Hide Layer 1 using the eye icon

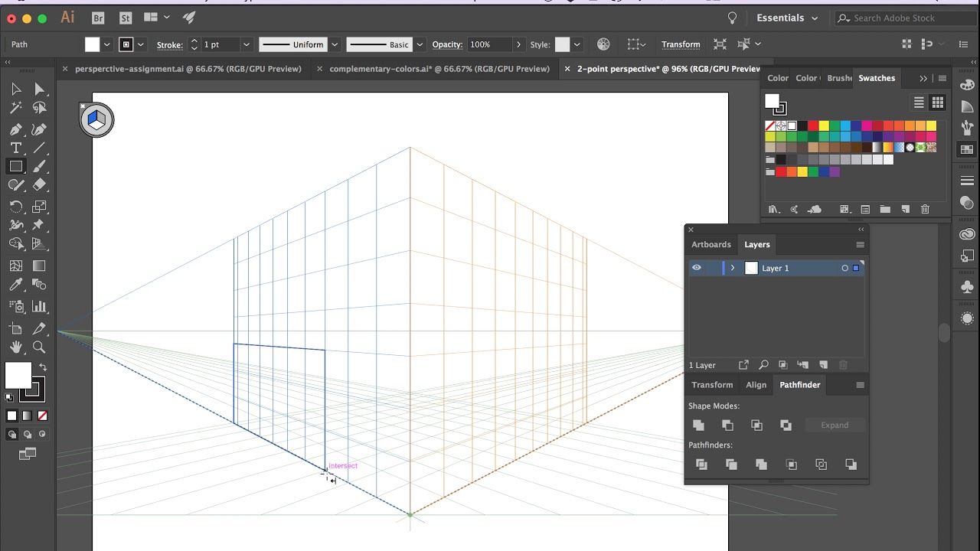pyautogui.click(x=697, y=268)
